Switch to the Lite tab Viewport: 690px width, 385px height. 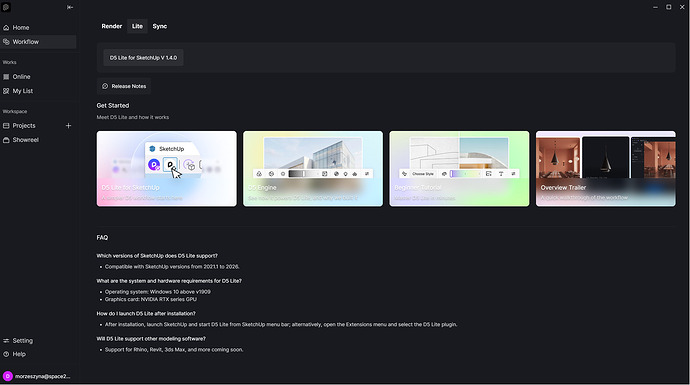(137, 26)
